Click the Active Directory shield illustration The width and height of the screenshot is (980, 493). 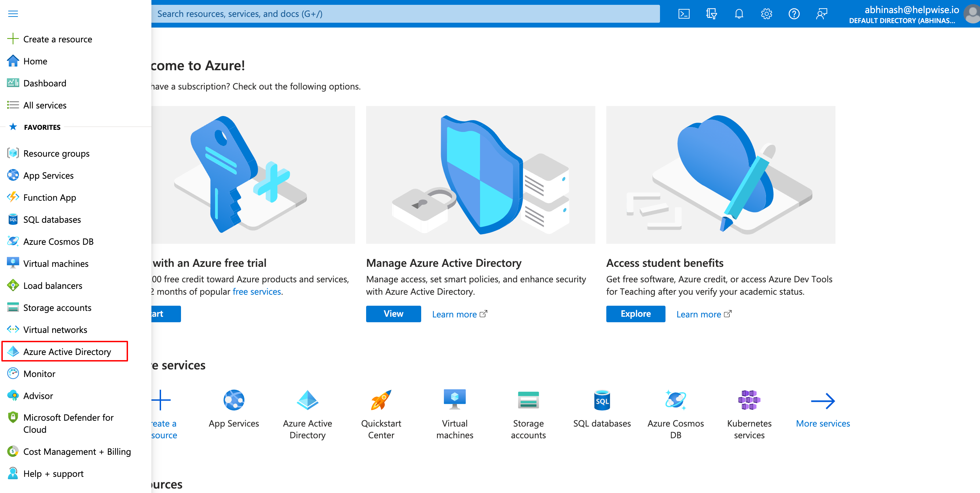click(480, 175)
